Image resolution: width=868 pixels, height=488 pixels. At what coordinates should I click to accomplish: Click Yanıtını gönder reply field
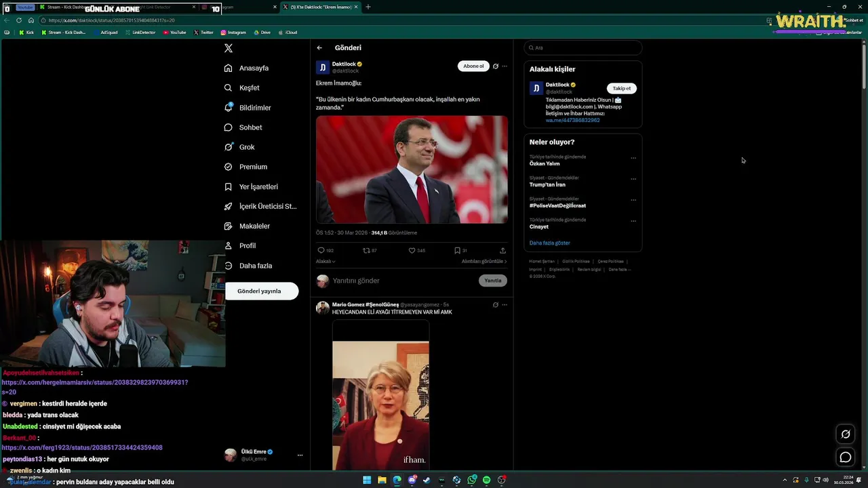403,281
